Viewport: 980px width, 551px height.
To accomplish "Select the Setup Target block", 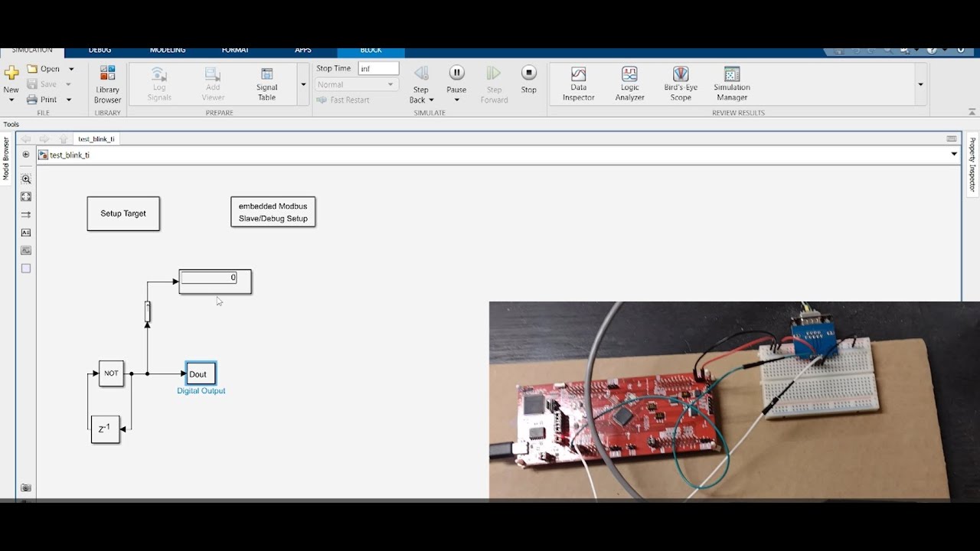I will pos(123,214).
